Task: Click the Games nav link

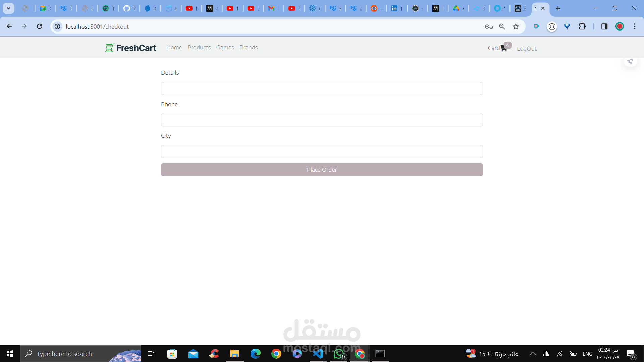Action: click(225, 47)
